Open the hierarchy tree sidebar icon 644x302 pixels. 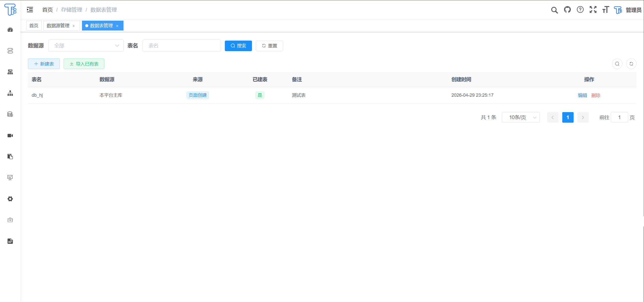coord(10,93)
